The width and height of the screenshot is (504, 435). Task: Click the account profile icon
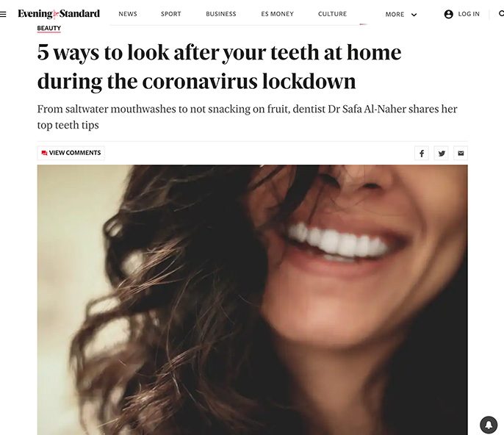448,14
